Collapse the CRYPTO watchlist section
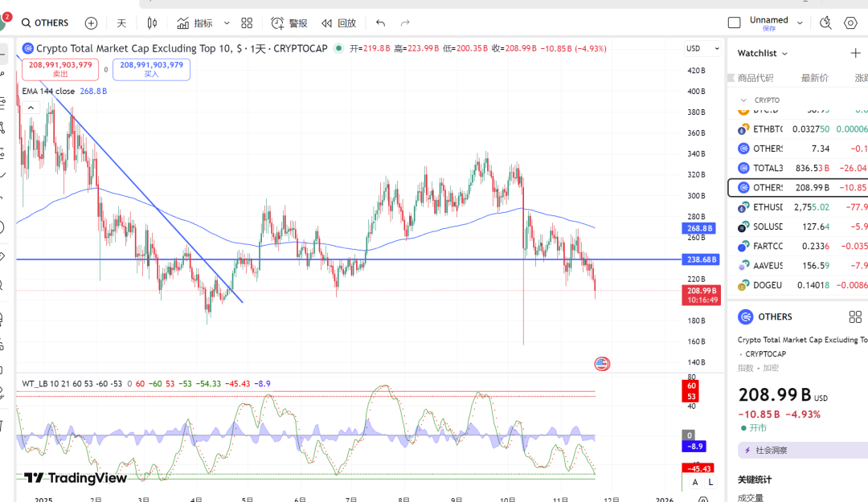 [x=743, y=100]
